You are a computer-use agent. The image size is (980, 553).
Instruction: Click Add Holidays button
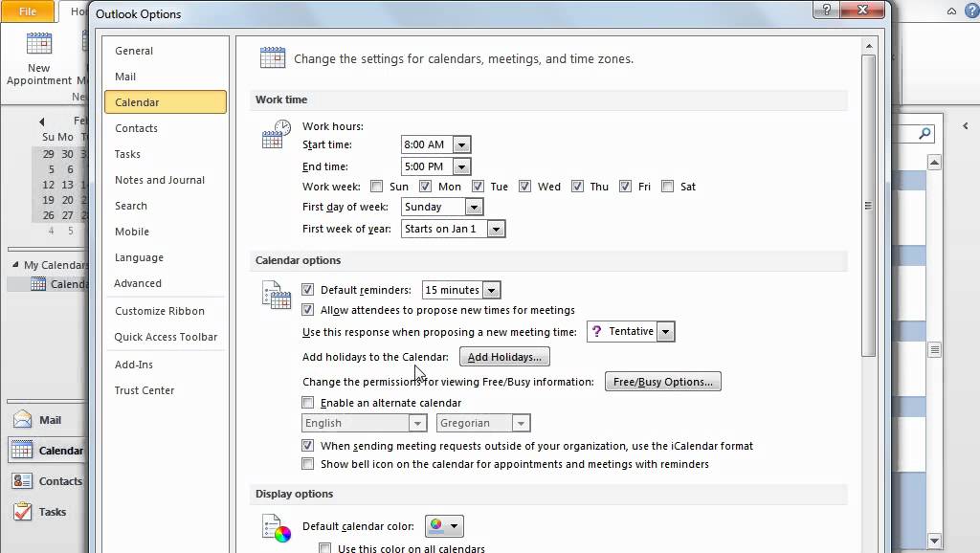point(504,357)
